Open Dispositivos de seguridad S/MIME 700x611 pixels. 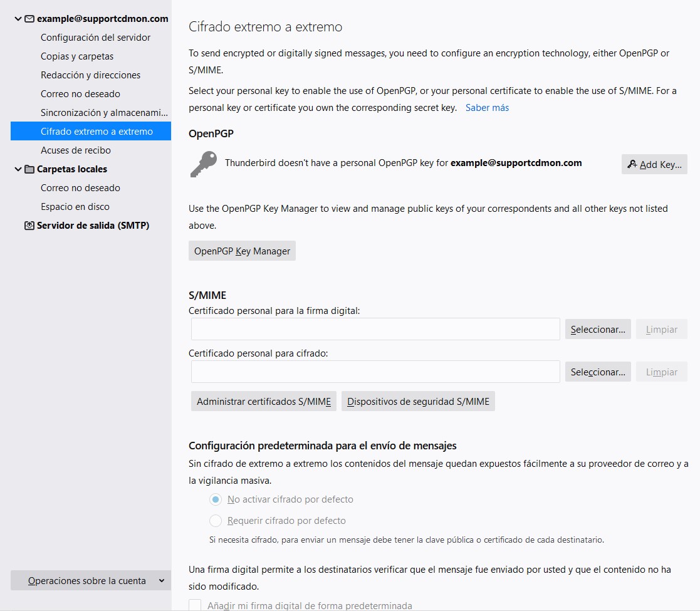(418, 402)
